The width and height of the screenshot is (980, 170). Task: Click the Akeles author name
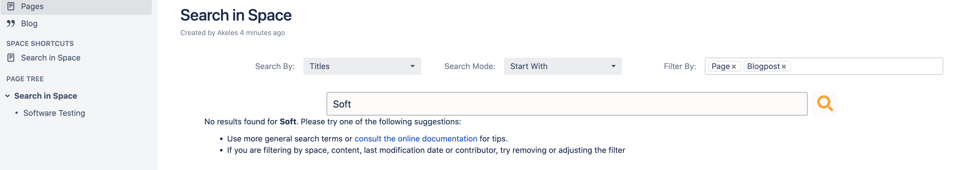pyautogui.click(x=227, y=33)
